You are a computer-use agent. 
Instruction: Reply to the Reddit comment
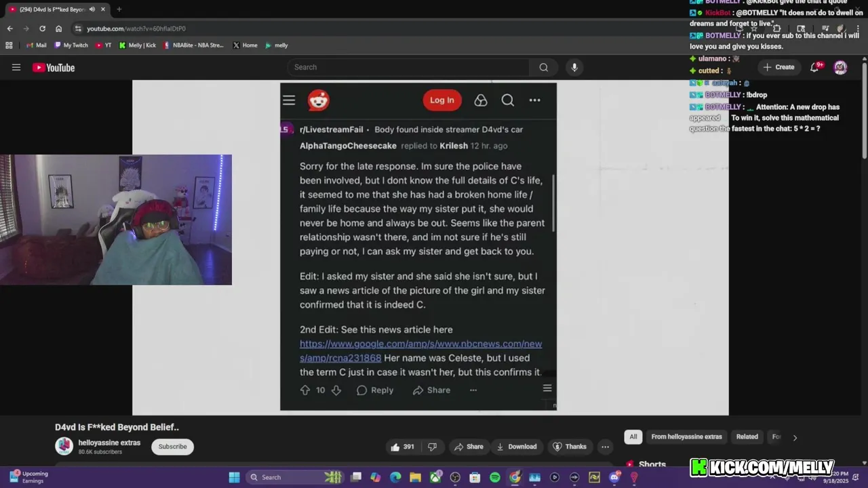point(375,390)
